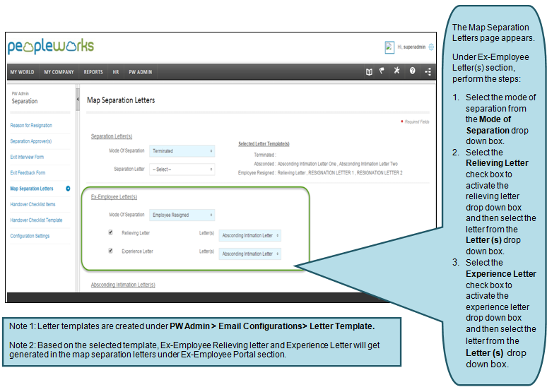Image resolution: width=547 pixels, height=392 pixels.
Task: Open the Mode Of Separation dropdown showing Terminated
Action: (x=182, y=150)
